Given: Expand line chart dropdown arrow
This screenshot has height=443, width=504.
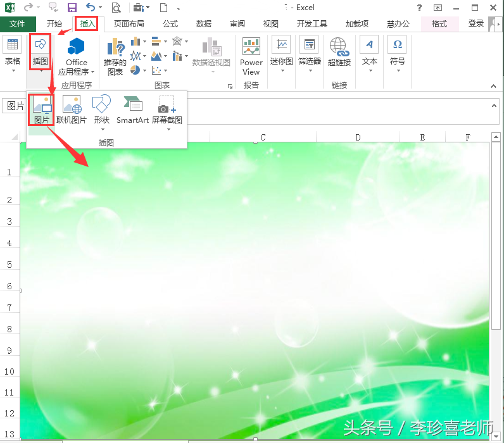Looking at the screenshot, I should (x=144, y=56).
